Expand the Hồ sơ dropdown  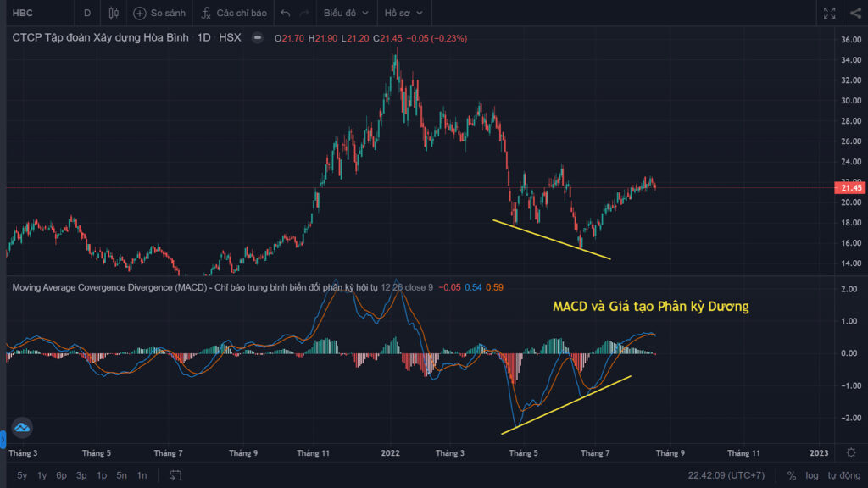[x=403, y=13]
